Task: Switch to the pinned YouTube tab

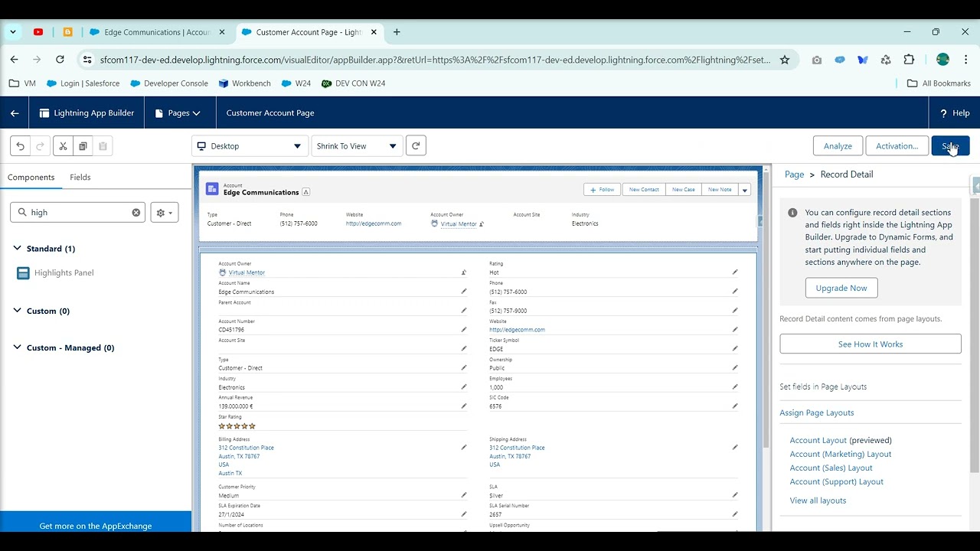Action: click(38, 32)
